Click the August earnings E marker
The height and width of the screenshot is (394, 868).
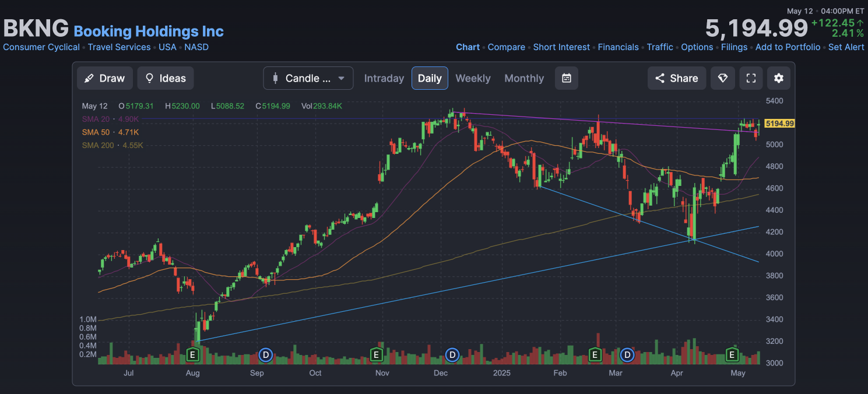[192, 354]
